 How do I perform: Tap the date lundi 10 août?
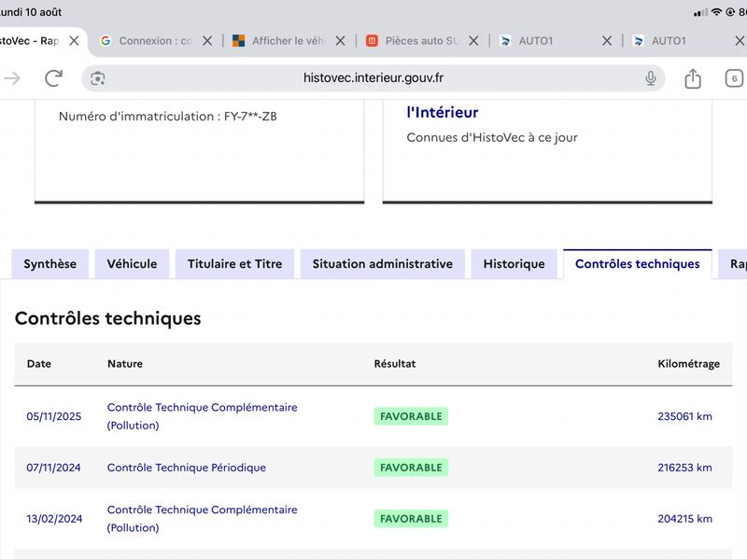31,12
